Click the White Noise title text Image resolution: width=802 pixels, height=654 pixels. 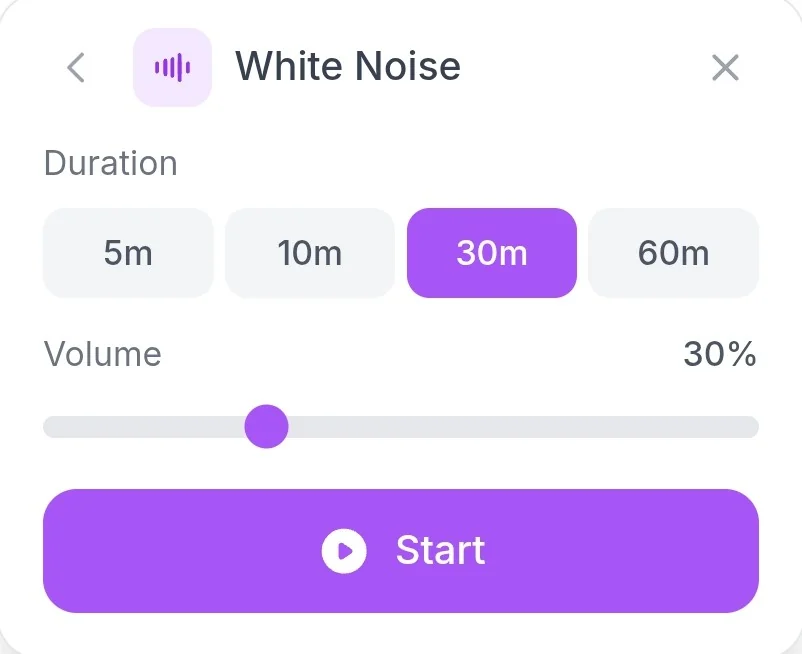pyautogui.click(x=347, y=66)
